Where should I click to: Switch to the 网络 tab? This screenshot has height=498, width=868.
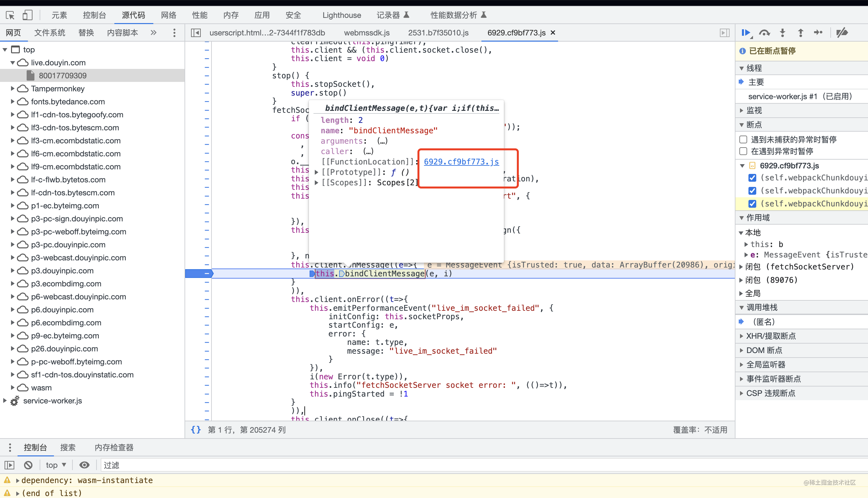169,15
